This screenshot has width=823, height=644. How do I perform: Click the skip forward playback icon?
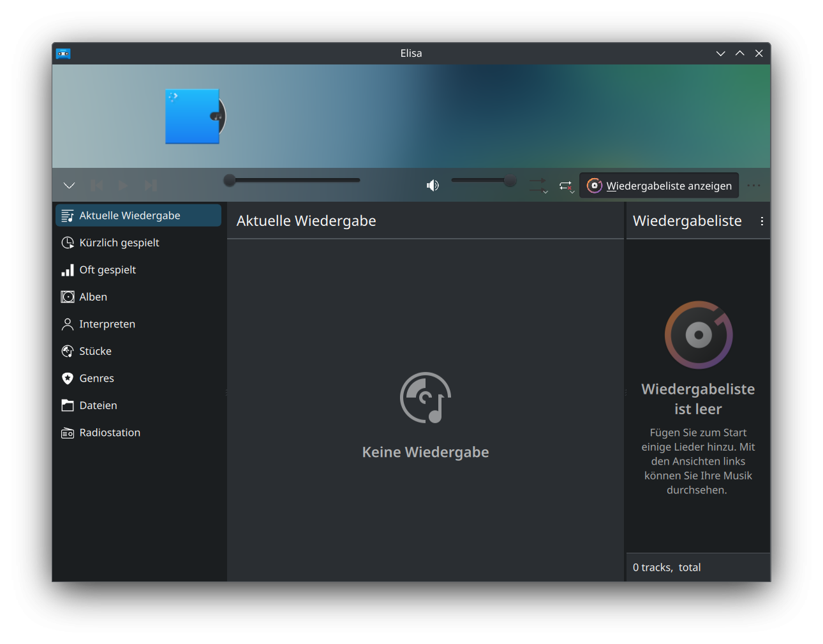[151, 186]
